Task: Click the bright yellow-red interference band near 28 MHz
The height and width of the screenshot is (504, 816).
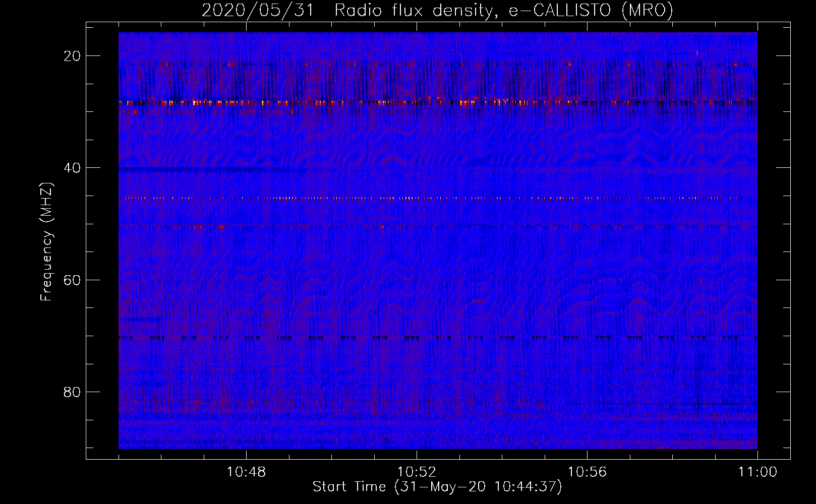Action: (x=438, y=102)
